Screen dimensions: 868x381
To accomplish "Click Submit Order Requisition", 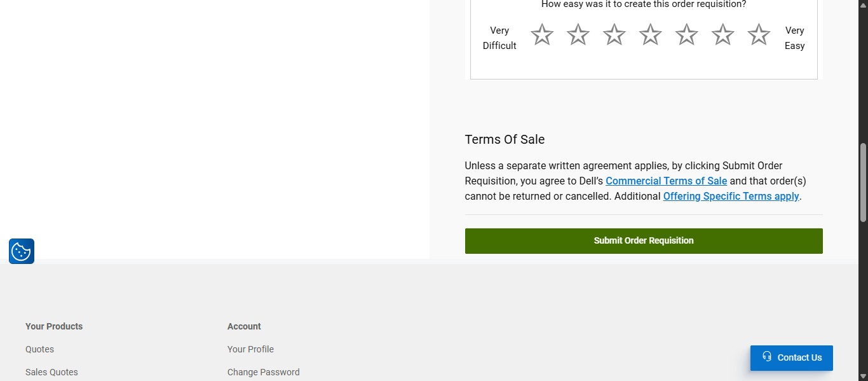I will 643,240.
